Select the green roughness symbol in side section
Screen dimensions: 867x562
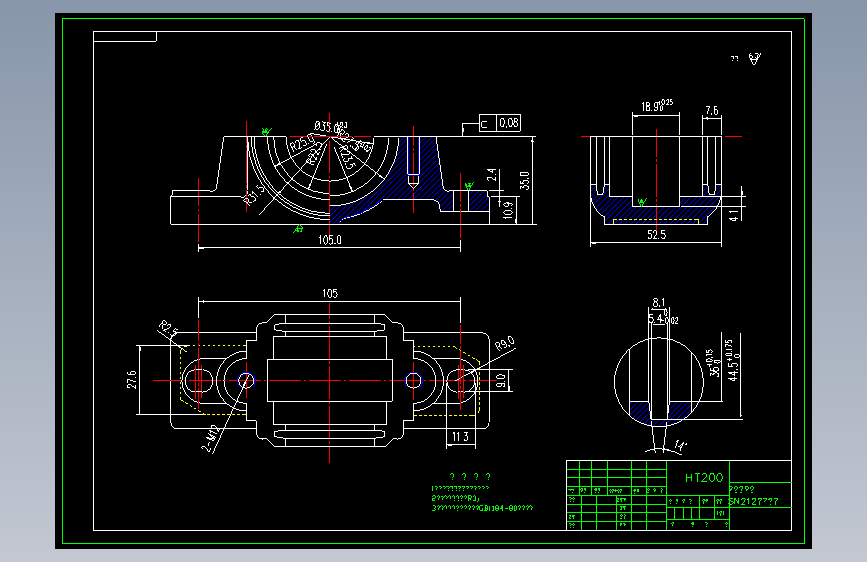(x=641, y=202)
